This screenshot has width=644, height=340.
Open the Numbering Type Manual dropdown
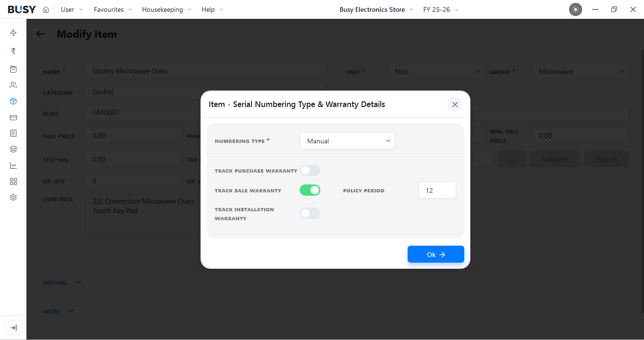[347, 141]
